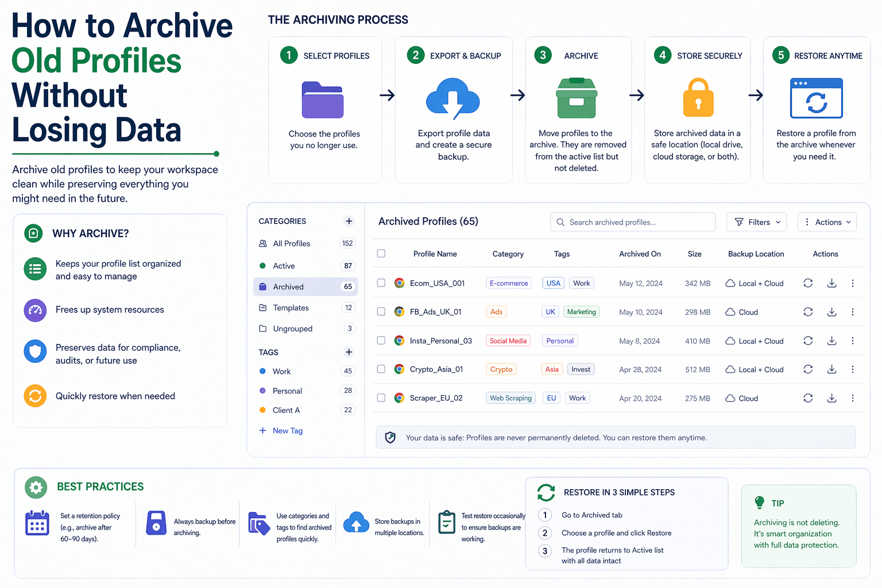Click magnifier icon in search box
Image resolution: width=882 pixels, height=588 pixels.
(x=560, y=222)
